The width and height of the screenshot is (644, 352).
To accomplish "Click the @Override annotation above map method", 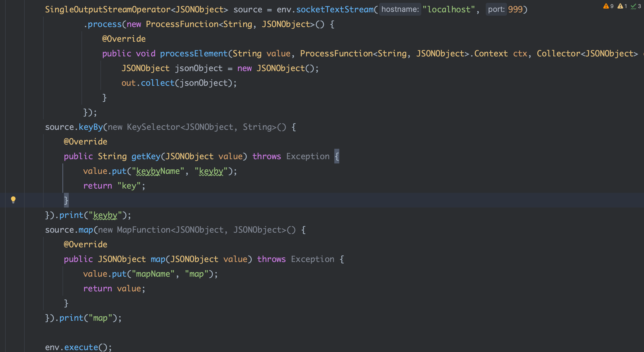I will tap(86, 244).
